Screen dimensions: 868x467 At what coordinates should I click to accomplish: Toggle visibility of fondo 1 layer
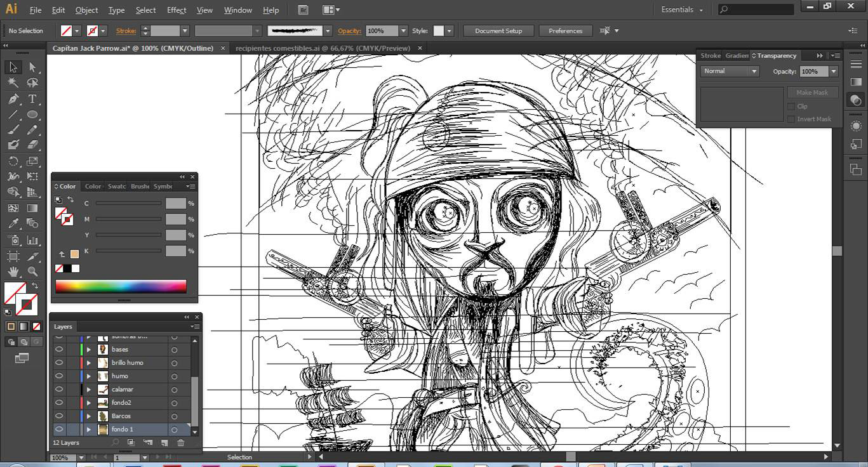point(59,430)
